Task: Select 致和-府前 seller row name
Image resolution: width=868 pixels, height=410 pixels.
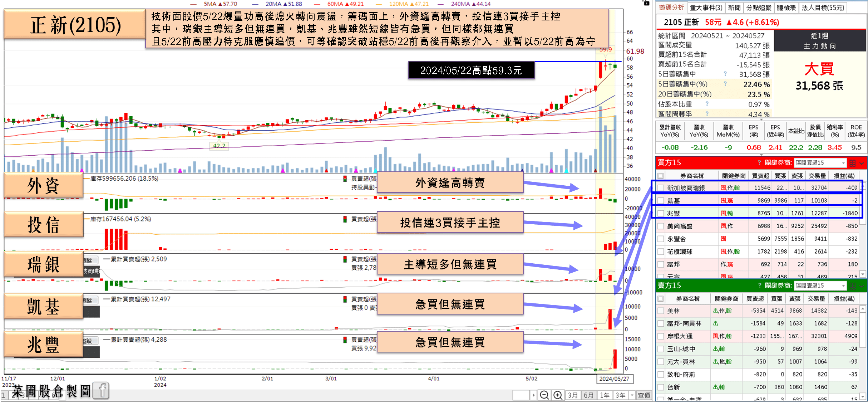Action: [681, 375]
